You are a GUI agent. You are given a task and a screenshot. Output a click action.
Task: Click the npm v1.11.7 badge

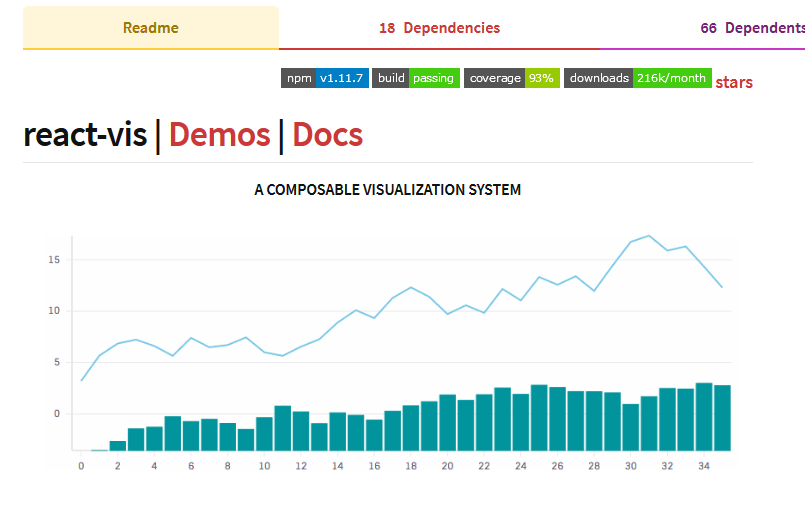[325, 78]
